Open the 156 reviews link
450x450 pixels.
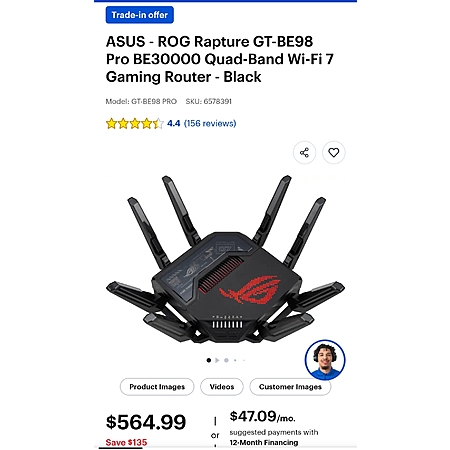210,124
